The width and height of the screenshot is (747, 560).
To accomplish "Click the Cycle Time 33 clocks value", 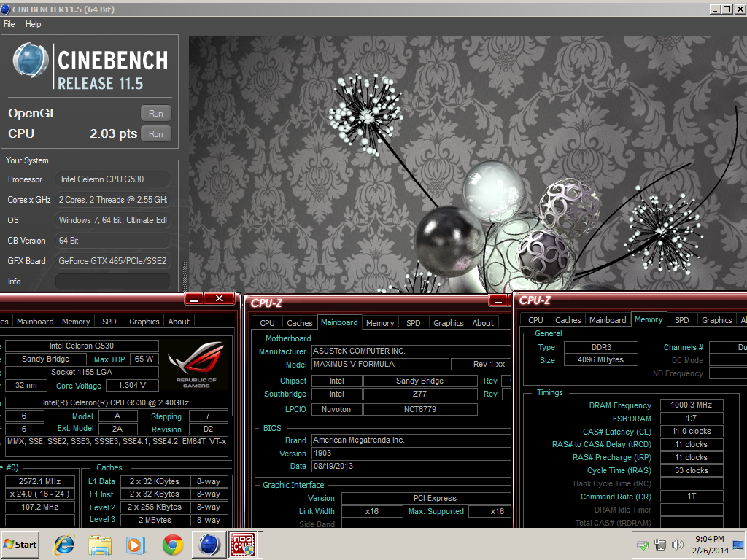I will pos(692,470).
